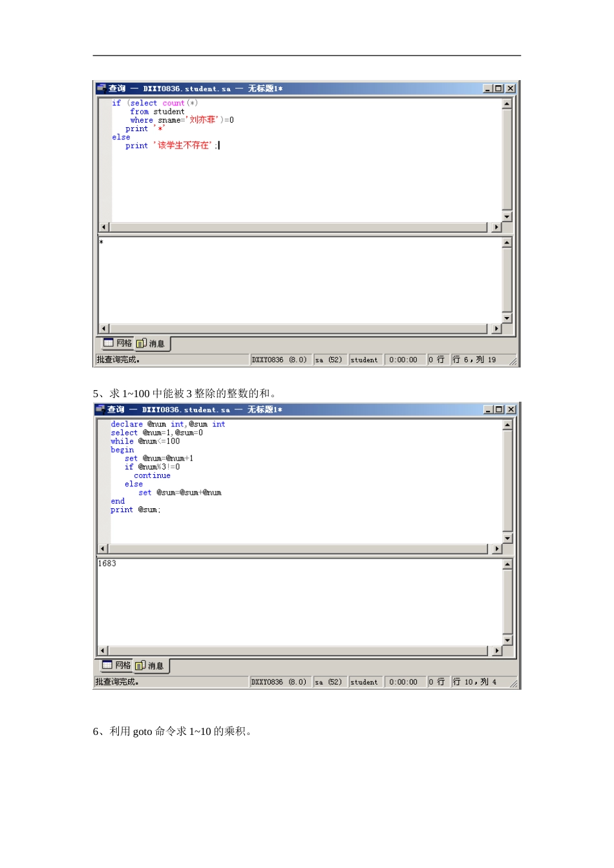Viewport: 614px width, 868px height.
Task: Click the 'set @sum=@sum+@num' line
Action: (180, 492)
